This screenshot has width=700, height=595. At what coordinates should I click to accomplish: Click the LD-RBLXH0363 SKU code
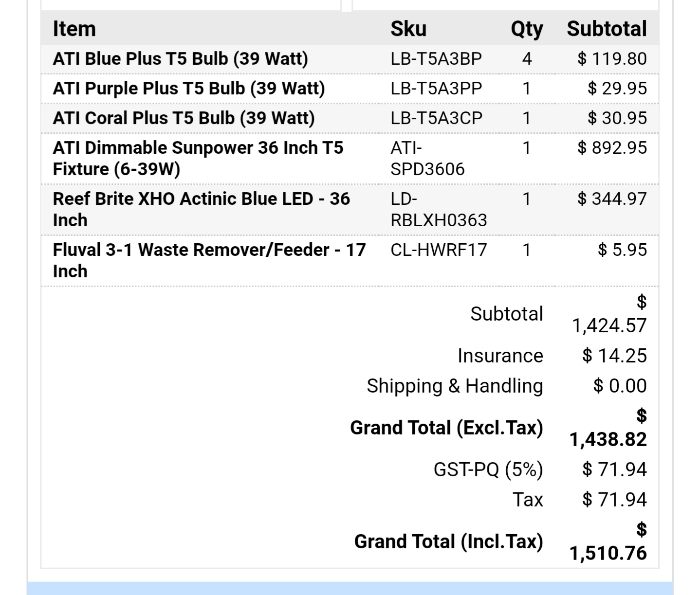click(x=438, y=209)
